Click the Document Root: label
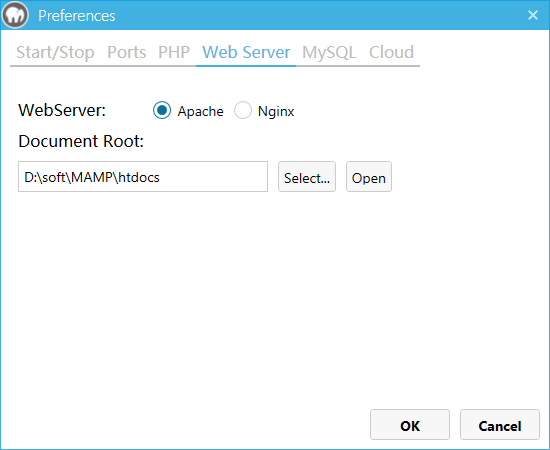The image size is (550, 450). coord(81,141)
